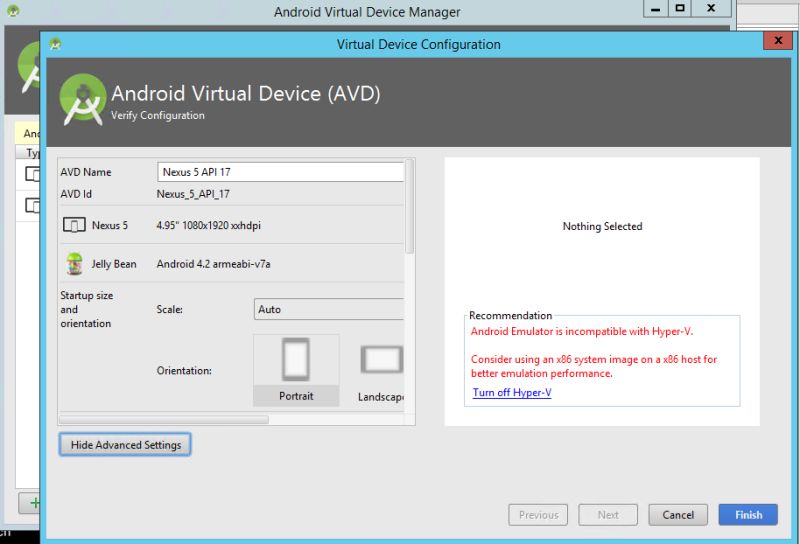Image resolution: width=800 pixels, height=544 pixels.
Task: Click the Previous button
Action: [x=538, y=515]
